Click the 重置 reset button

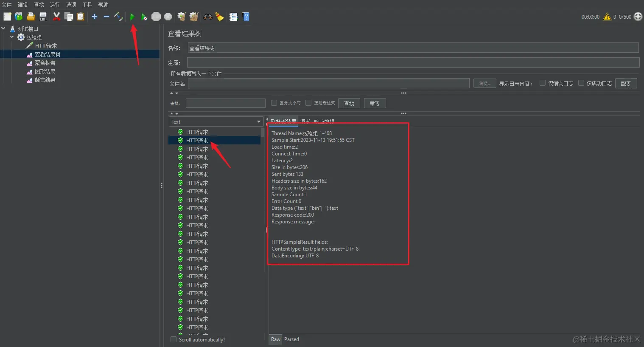pyautogui.click(x=375, y=103)
